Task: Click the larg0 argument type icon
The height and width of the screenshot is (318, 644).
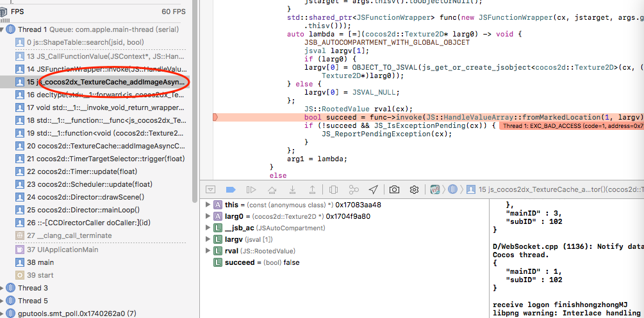Action: pyautogui.click(x=218, y=216)
